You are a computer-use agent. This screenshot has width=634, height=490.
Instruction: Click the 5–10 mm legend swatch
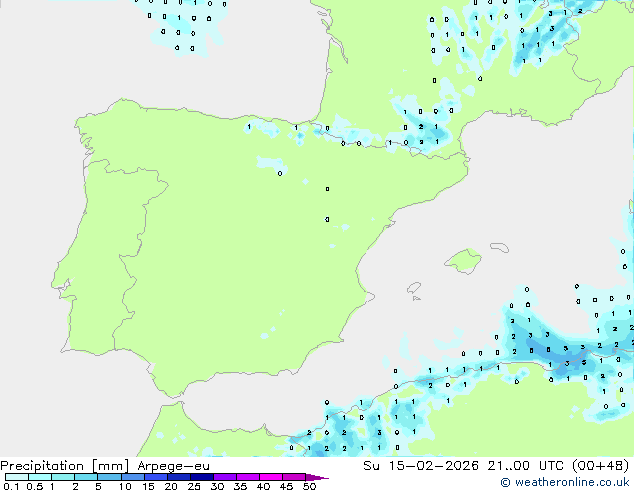109,477
